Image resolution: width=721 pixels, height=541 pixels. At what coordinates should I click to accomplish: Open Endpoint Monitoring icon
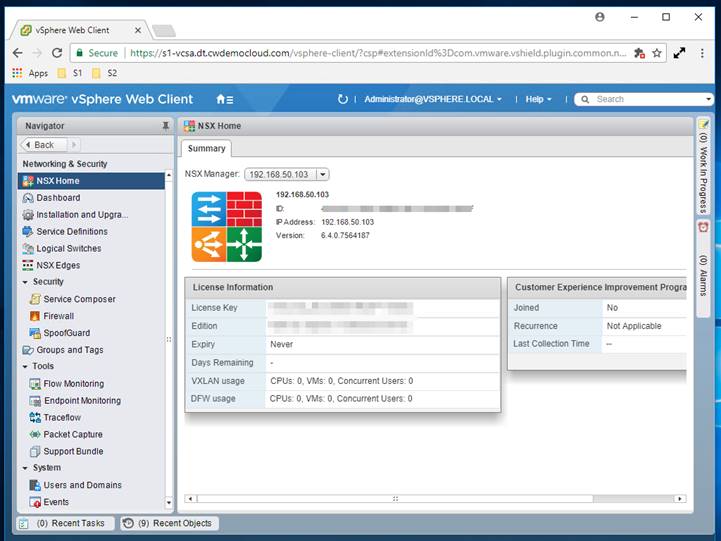pyautogui.click(x=35, y=401)
